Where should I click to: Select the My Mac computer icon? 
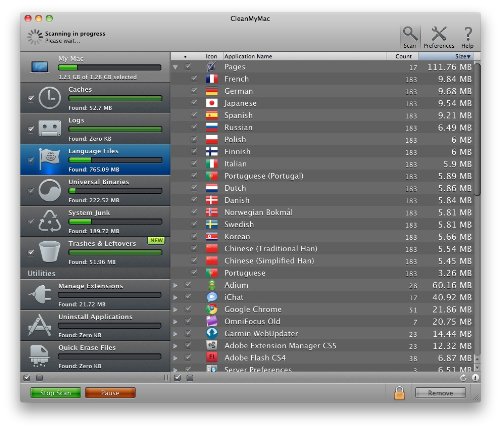click(40, 67)
